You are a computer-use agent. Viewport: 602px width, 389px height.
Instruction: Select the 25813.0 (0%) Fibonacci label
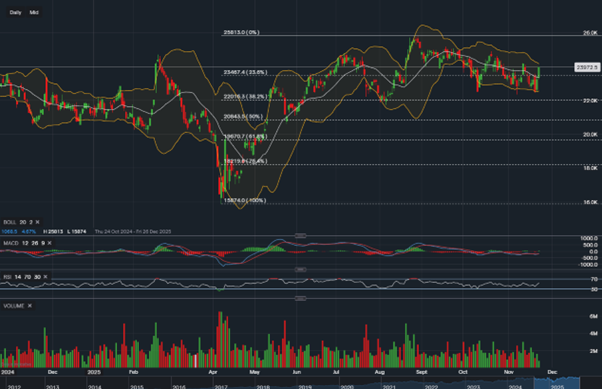tap(241, 32)
